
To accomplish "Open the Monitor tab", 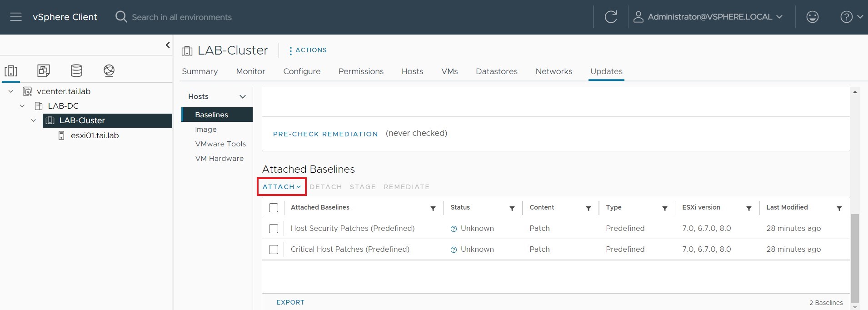I will click(x=250, y=71).
